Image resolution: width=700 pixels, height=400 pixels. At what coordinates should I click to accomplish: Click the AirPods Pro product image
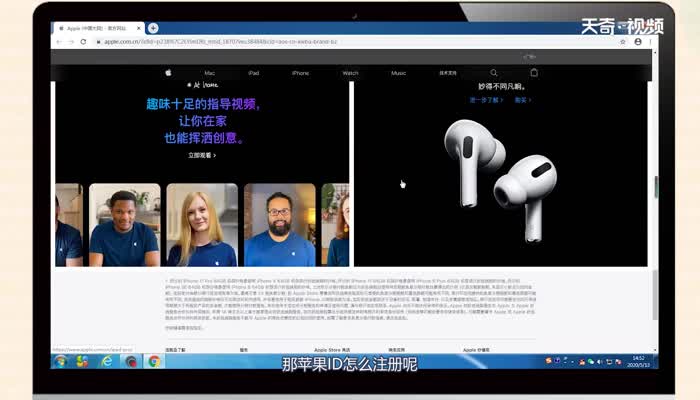click(500, 180)
